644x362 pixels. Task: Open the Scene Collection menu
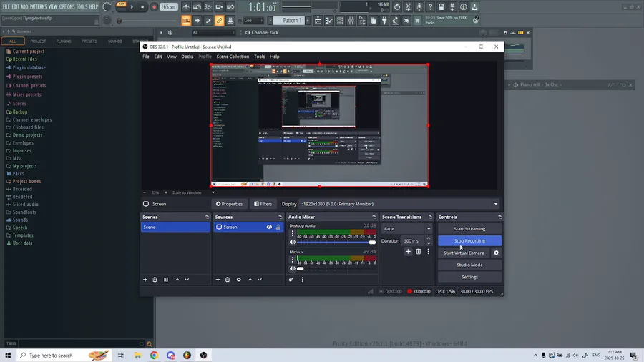click(x=233, y=57)
